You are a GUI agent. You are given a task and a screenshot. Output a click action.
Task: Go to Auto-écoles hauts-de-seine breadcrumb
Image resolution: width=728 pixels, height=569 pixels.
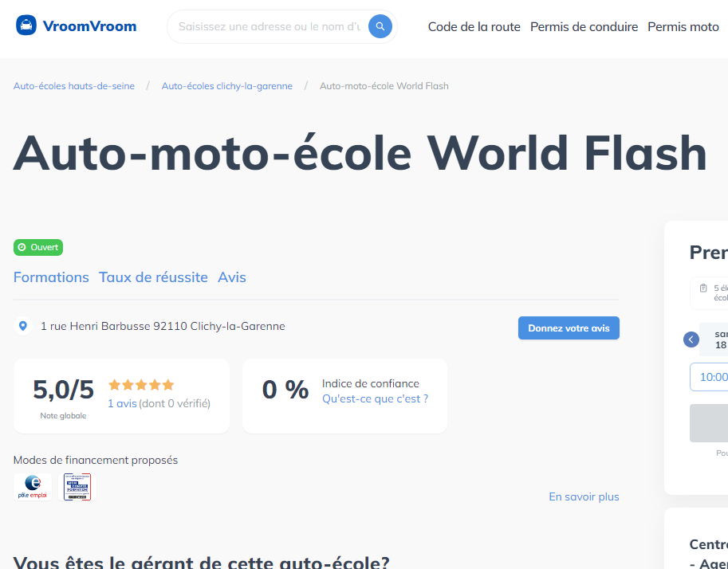74,86
